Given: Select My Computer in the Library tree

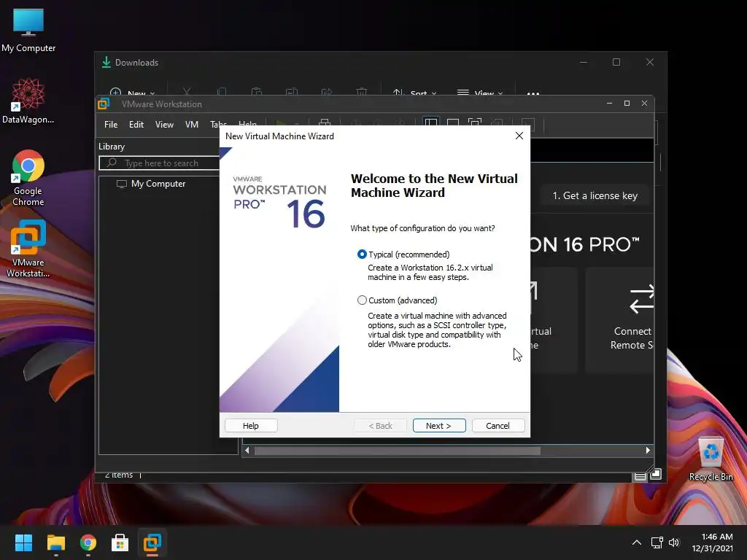Looking at the screenshot, I should pos(152,184).
